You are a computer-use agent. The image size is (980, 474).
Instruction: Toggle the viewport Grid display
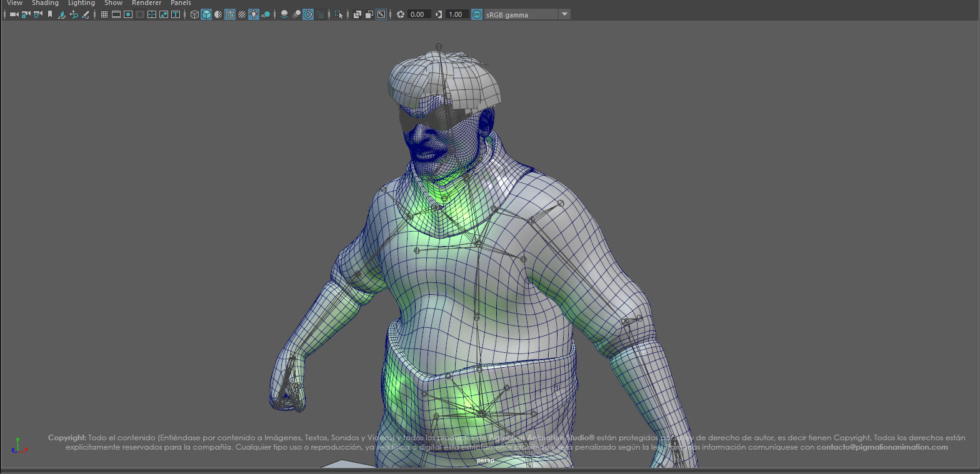[x=104, y=14]
